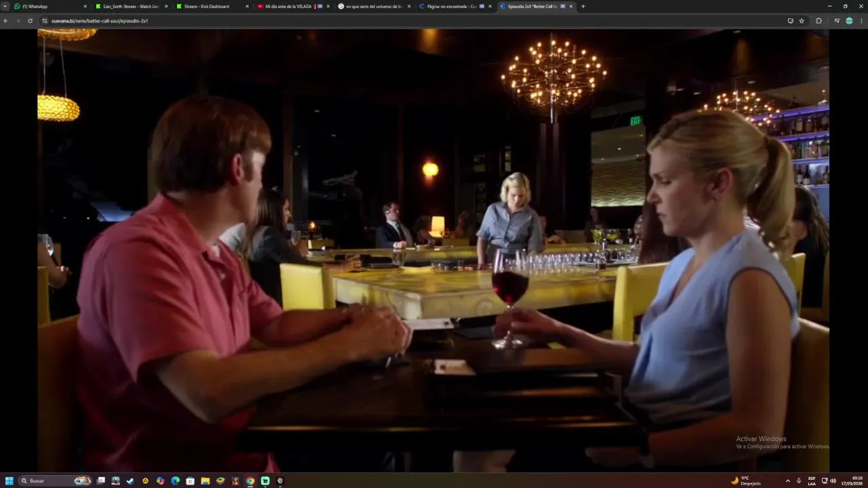Click the microphone icon in system tray
The height and width of the screenshot is (488, 868).
(799, 481)
